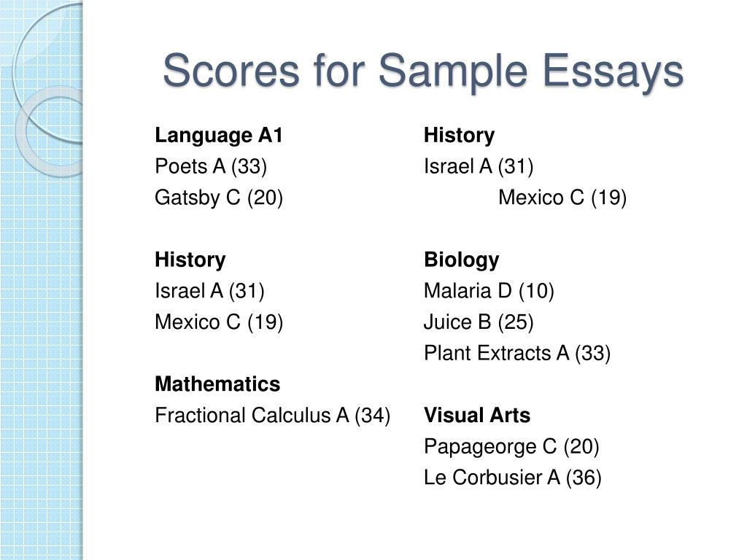Select the left column History heading
This screenshot has height=560, width=747.
[x=190, y=260]
